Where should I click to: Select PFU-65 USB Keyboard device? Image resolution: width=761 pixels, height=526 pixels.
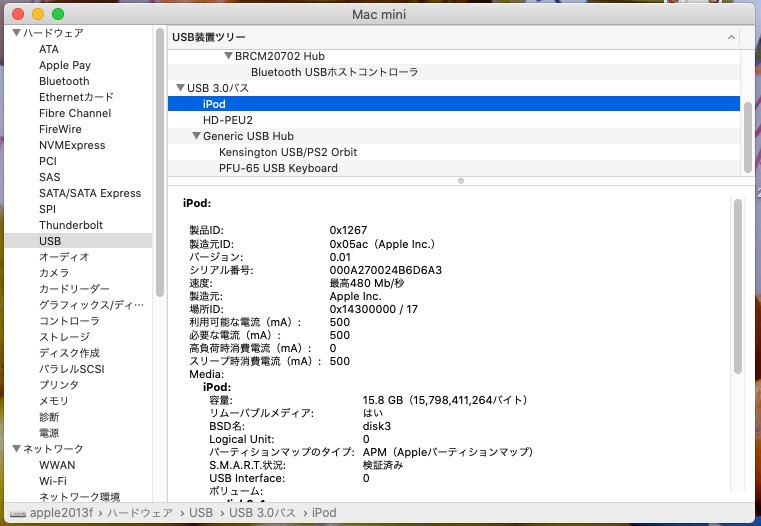pyautogui.click(x=278, y=168)
